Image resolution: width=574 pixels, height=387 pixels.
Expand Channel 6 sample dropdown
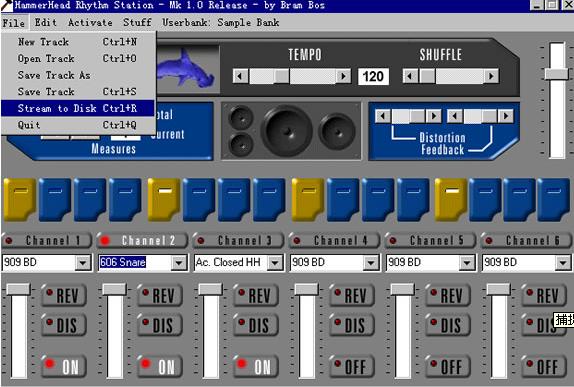(562, 263)
